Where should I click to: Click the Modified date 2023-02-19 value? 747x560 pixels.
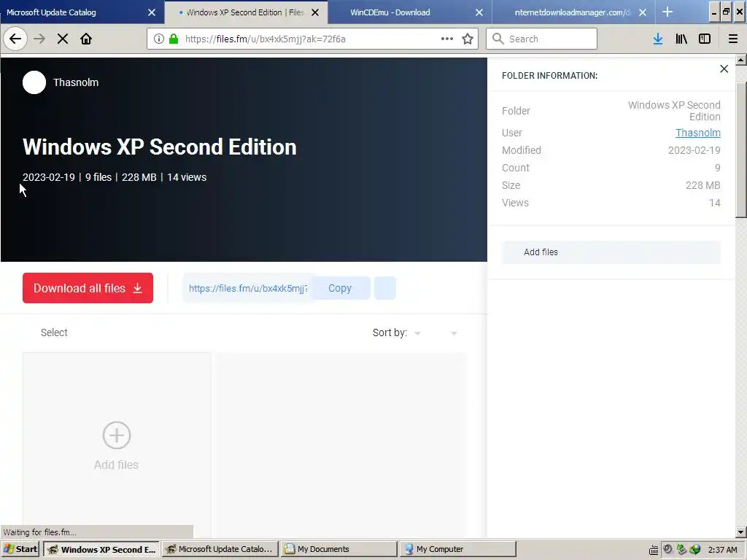coord(694,150)
